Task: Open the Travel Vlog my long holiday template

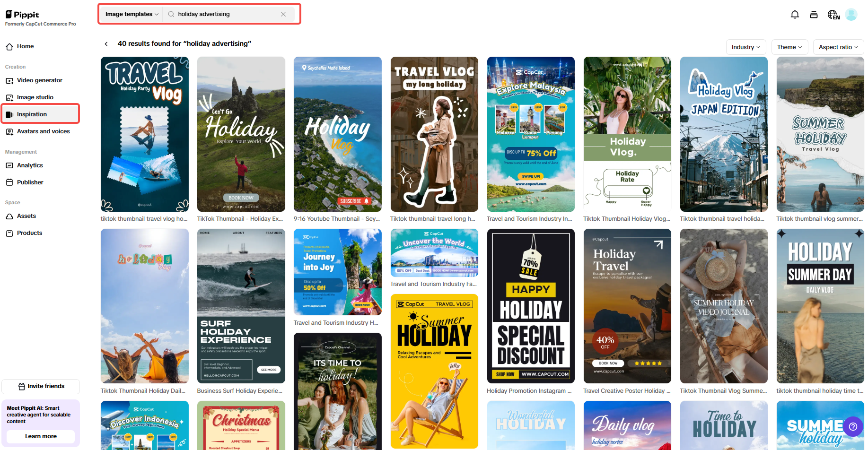Action: pyautogui.click(x=434, y=134)
